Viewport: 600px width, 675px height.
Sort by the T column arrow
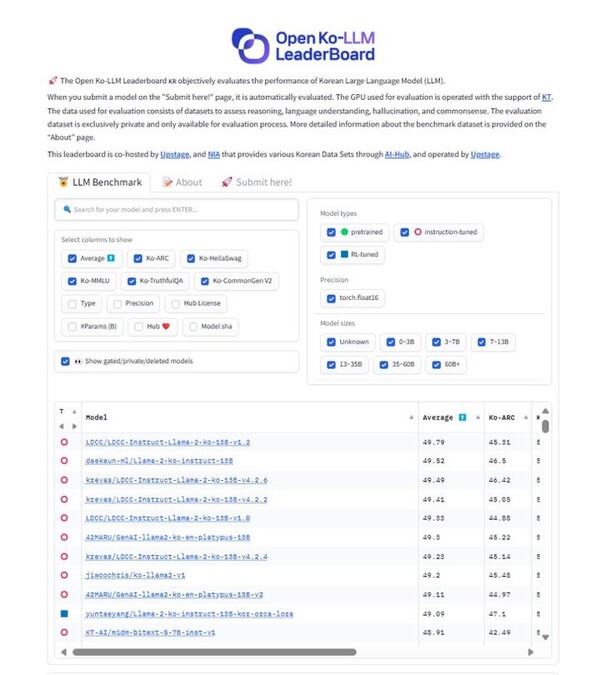(x=74, y=412)
